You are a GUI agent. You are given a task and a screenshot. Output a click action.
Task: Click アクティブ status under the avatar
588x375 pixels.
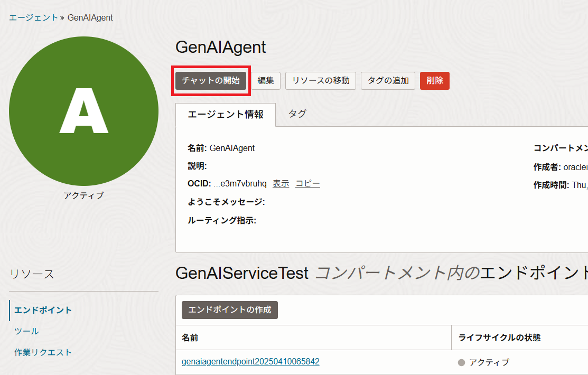(83, 195)
